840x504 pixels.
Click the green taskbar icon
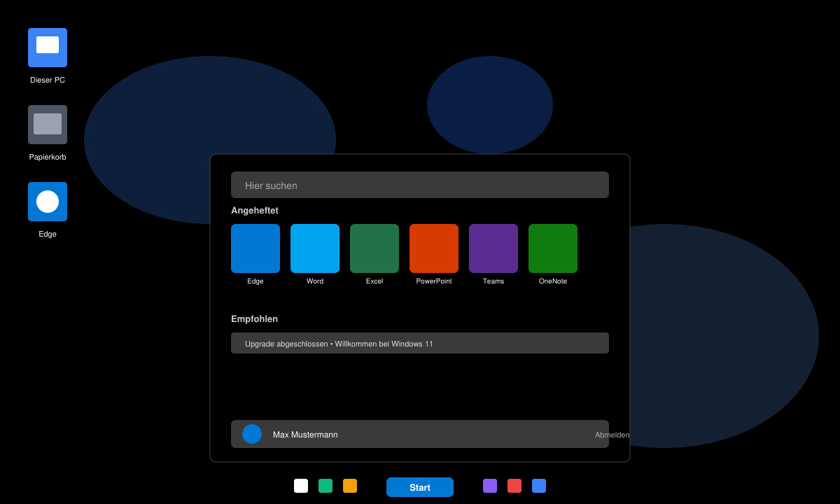click(x=325, y=486)
